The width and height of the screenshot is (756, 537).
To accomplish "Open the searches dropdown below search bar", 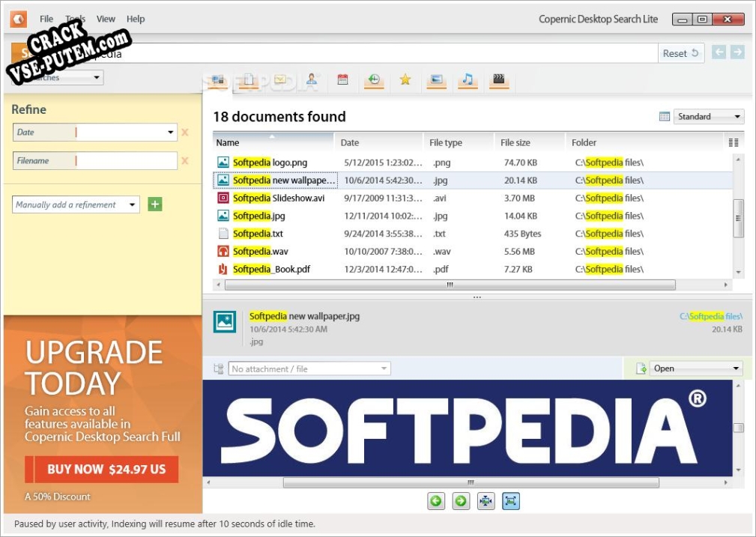I will pyautogui.click(x=58, y=77).
